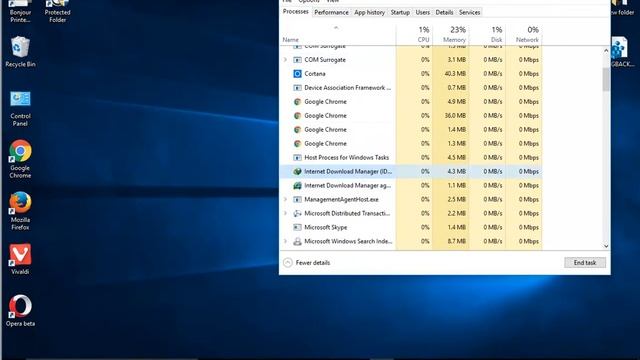Click the Microsoft Skype process icon

coord(298,227)
